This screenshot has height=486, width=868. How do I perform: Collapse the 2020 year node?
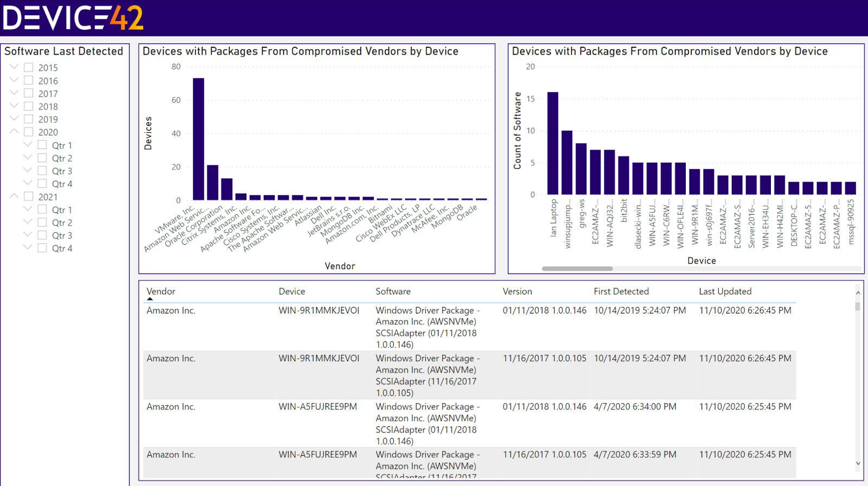14,131
